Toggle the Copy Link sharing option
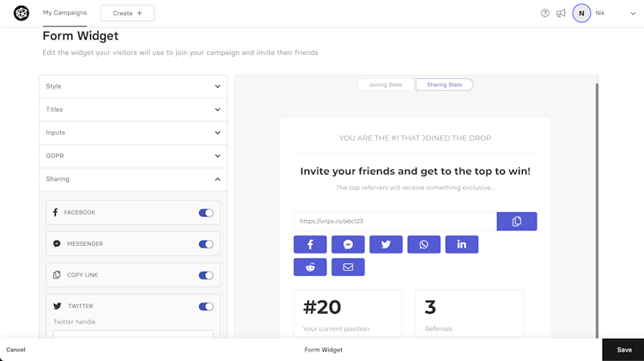Viewport: 644px width, 361px height. pos(206,275)
